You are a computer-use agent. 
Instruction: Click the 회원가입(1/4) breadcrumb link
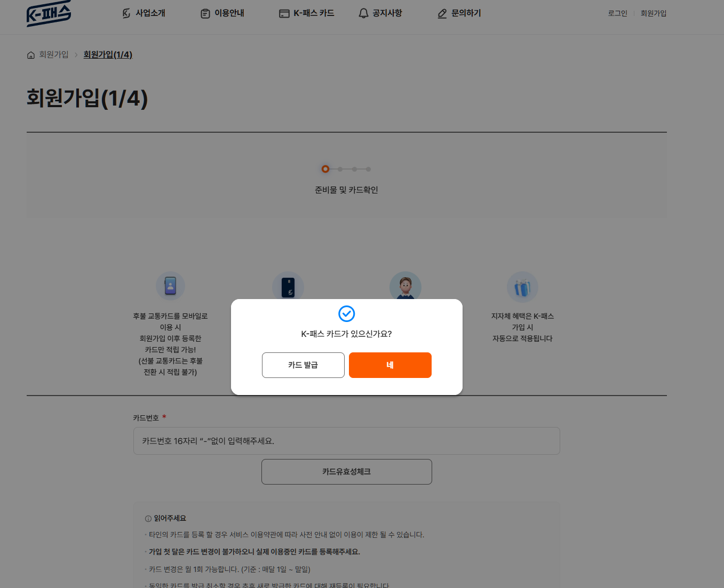pos(108,54)
